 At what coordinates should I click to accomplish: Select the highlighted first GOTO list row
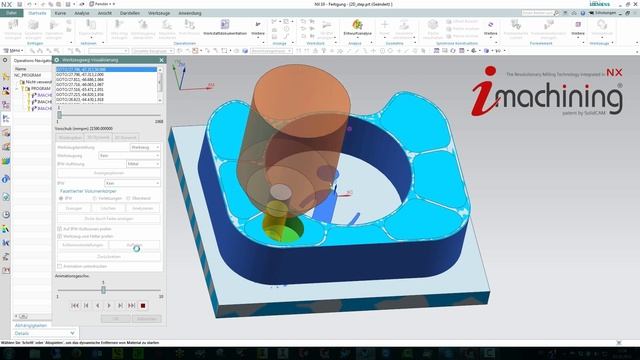(106, 70)
